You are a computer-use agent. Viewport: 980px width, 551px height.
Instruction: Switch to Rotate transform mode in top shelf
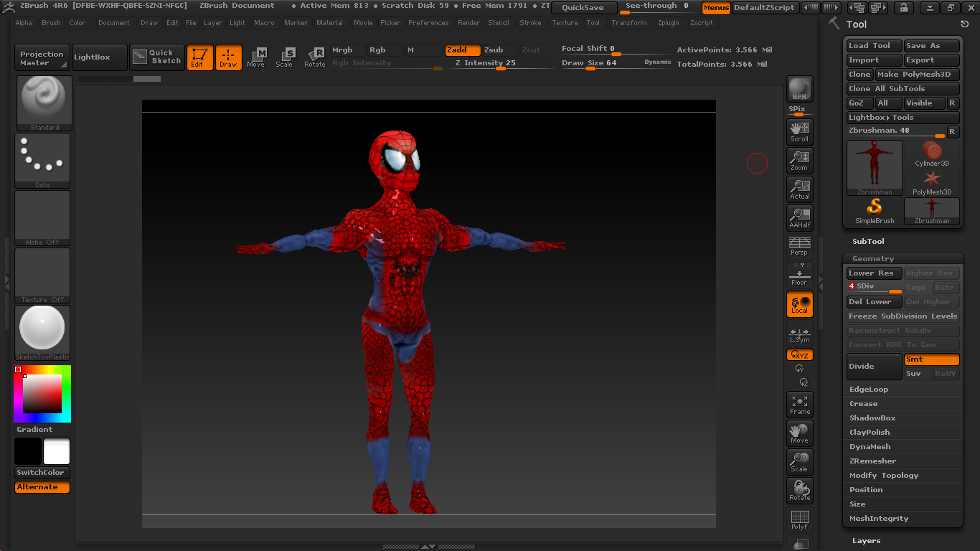pos(314,57)
